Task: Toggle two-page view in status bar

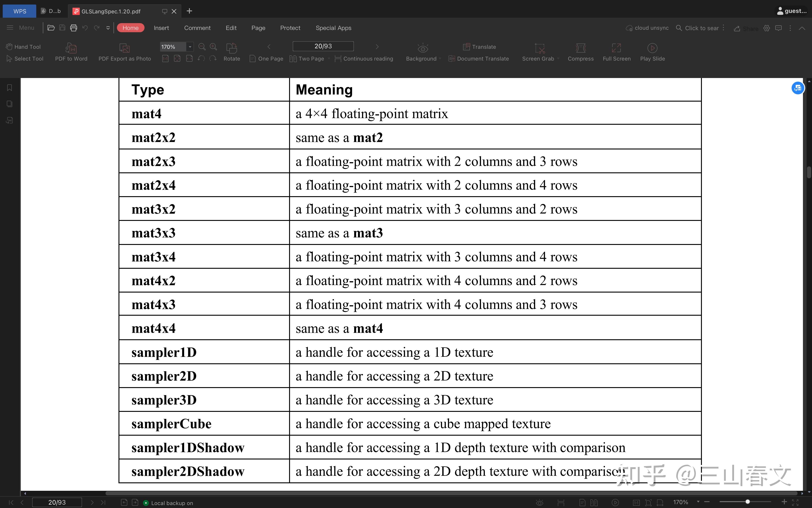Action: tap(594, 503)
